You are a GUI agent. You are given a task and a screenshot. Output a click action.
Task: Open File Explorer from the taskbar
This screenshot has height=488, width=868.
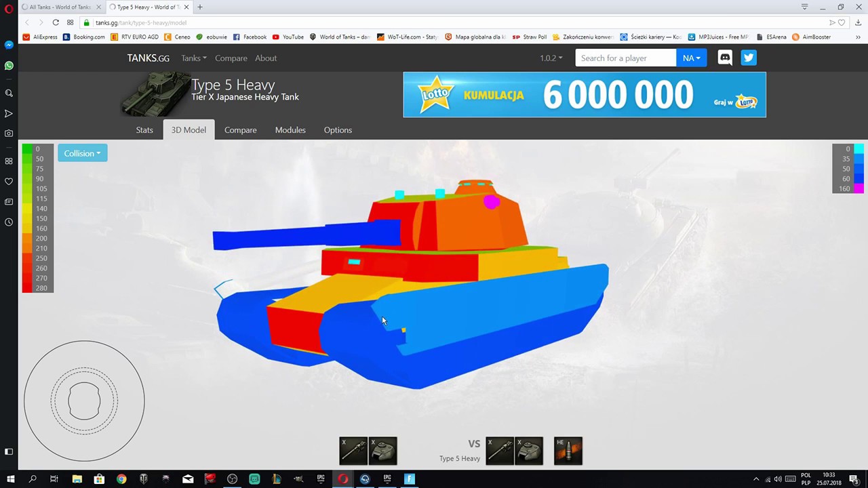[77, 479]
